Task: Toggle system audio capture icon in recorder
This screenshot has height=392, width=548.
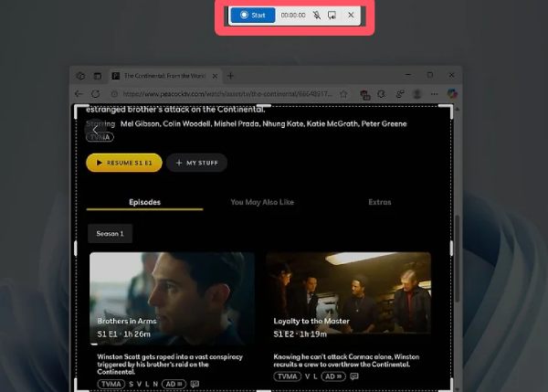Action: point(332,16)
